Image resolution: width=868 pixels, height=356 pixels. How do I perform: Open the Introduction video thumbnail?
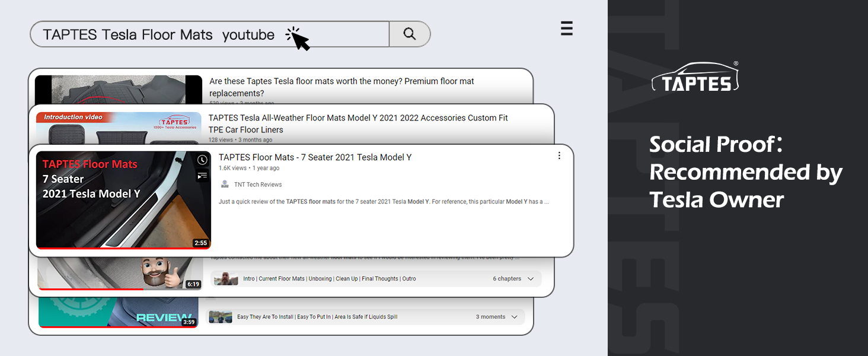point(119,128)
